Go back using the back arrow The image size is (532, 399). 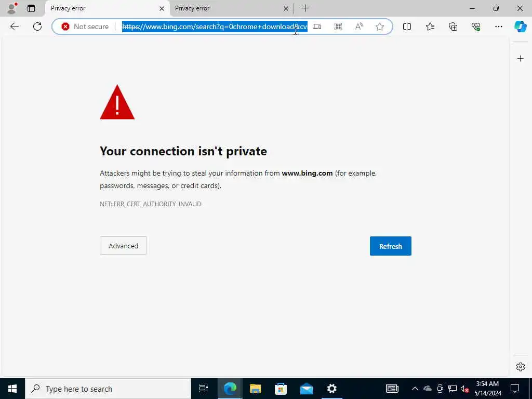point(14,26)
